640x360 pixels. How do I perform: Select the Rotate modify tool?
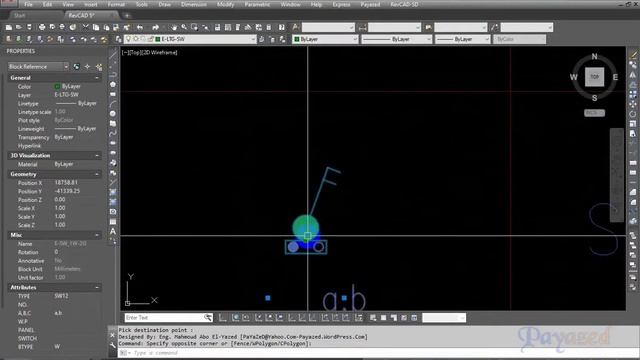pyautogui.click(x=633, y=114)
